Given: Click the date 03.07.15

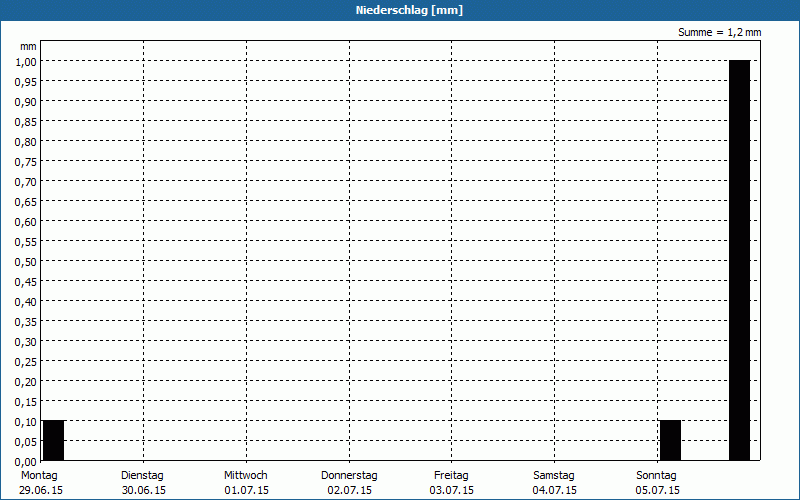Looking at the screenshot, I should coord(452,490).
